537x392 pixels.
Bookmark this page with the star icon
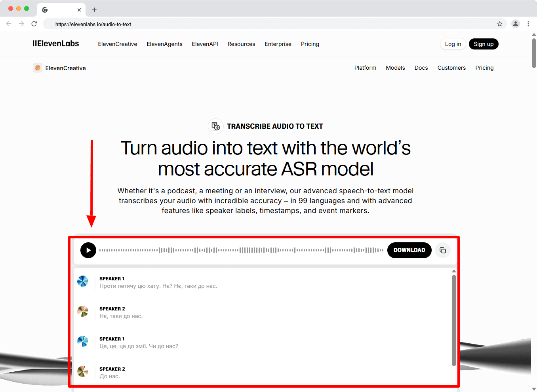500,24
